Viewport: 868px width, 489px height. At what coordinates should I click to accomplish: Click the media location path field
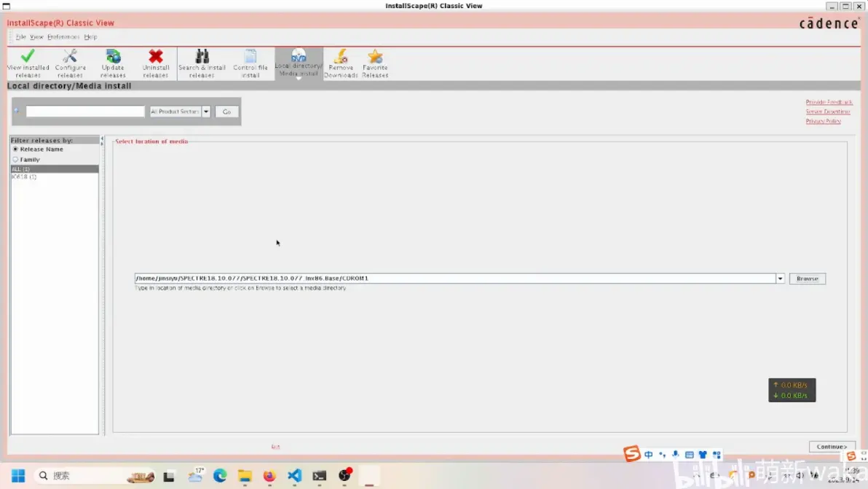click(x=455, y=278)
